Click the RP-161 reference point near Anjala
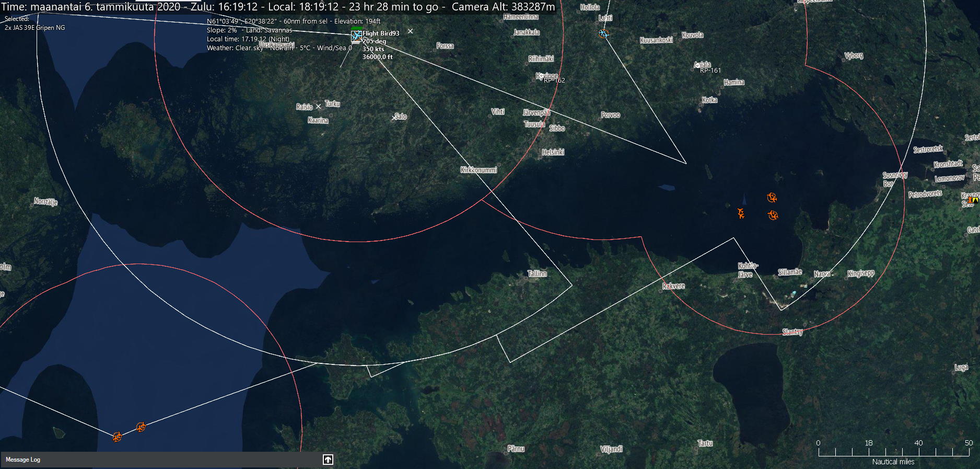The image size is (980, 469). [x=710, y=70]
